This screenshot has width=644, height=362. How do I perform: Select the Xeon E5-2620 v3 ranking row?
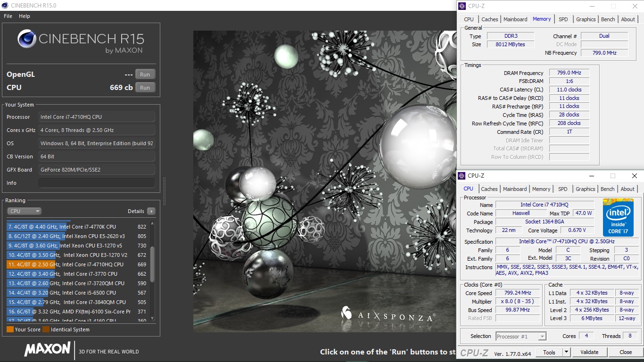point(77,236)
